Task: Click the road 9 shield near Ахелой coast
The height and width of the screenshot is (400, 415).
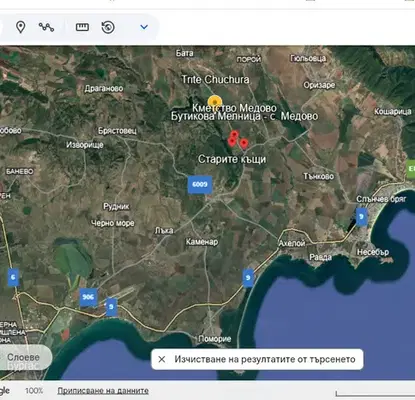Action: [x=248, y=278]
